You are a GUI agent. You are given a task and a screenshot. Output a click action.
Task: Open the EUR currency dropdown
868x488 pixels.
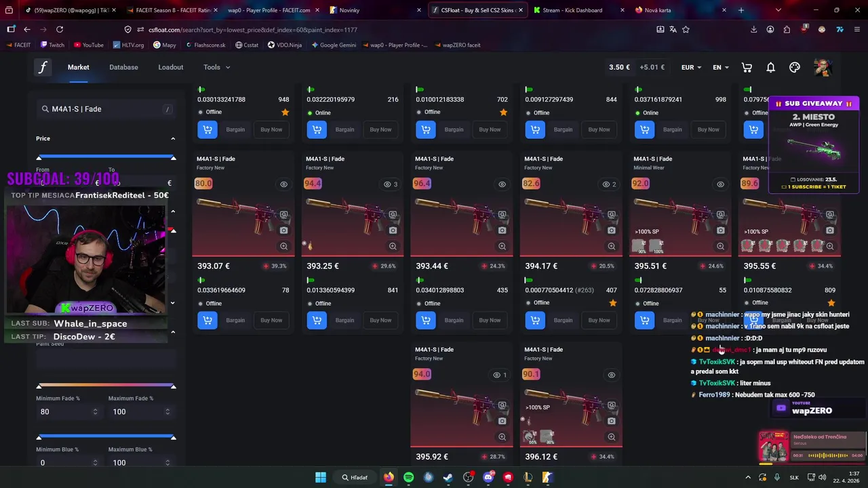coord(691,67)
